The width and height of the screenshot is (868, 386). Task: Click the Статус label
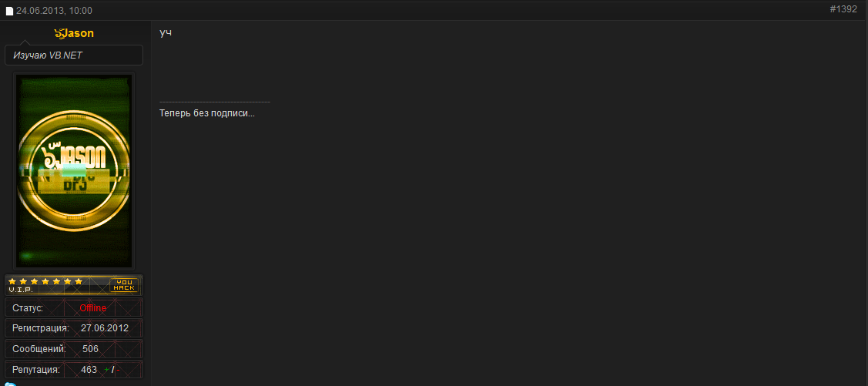pos(28,308)
